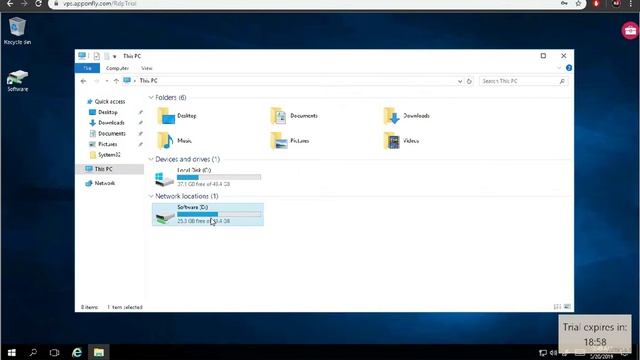The image size is (640, 360).
Task: Open the File tab
Action: point(87,68)
